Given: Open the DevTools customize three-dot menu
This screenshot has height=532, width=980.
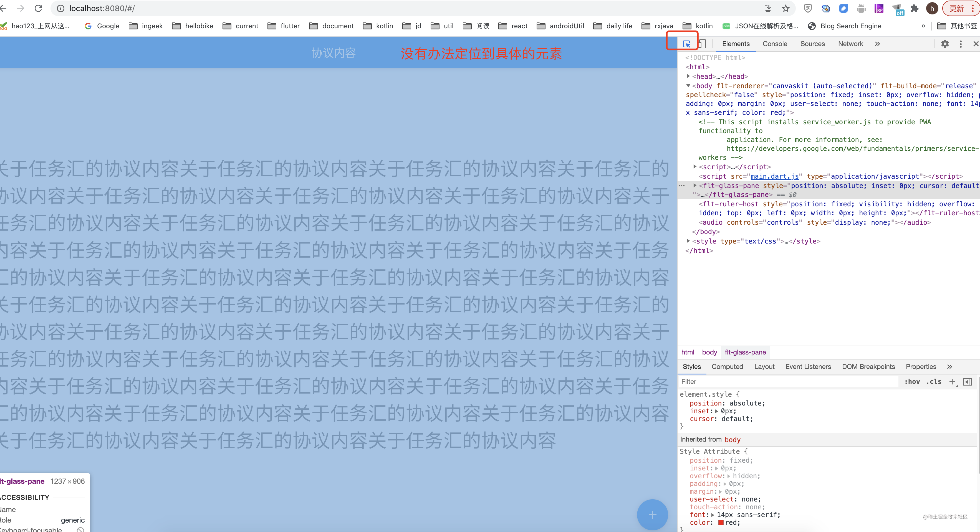Looking at the screenshot, I should pyautogui.click(x=961, y=44).
